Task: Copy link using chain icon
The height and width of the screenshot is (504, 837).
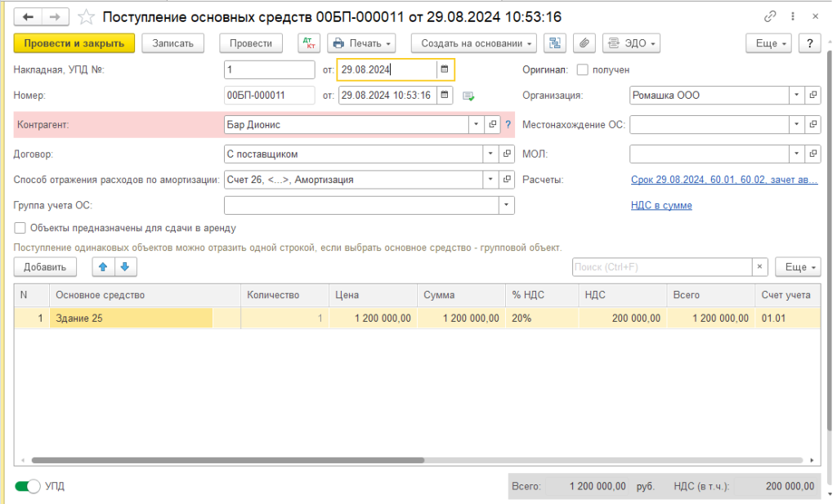Action: (769, 16)
